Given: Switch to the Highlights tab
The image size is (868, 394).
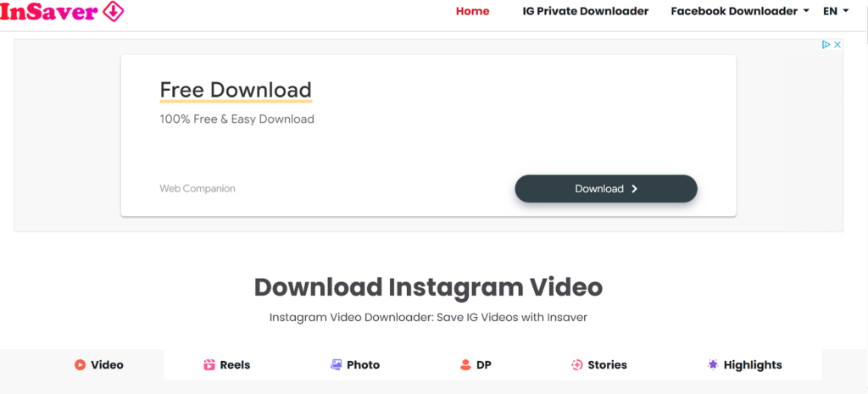Looking at the screenshot, I should (744, 364).
